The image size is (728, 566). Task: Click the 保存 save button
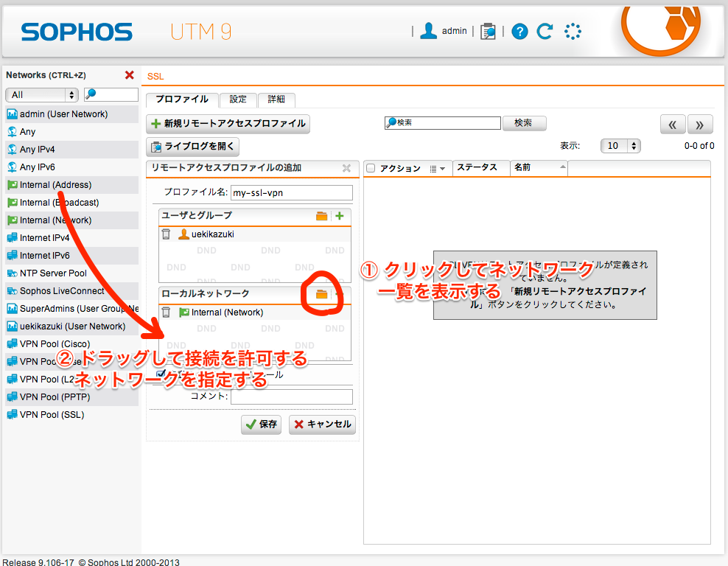261,424
